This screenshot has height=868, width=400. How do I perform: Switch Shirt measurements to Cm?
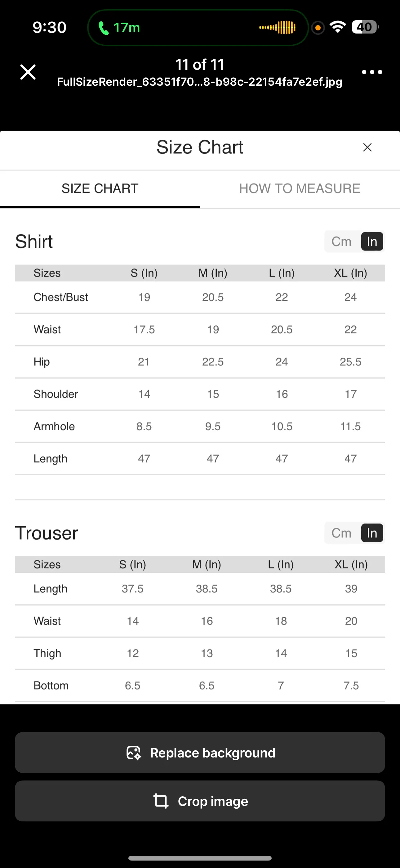(x=341, y=242)
